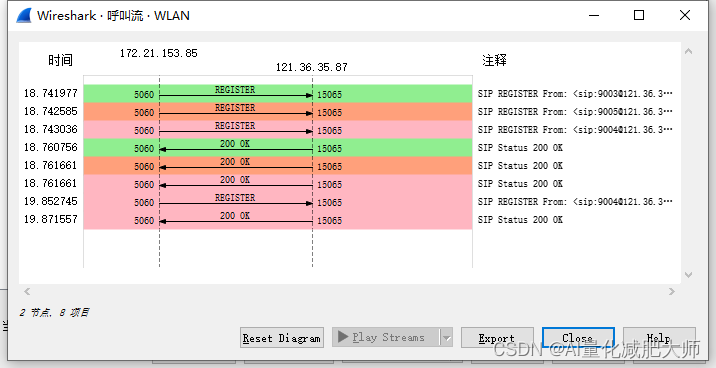This screenshot has width=716, height=368.
Task: Close the call flow dialog via Close
Action: [x=578, y=338]
